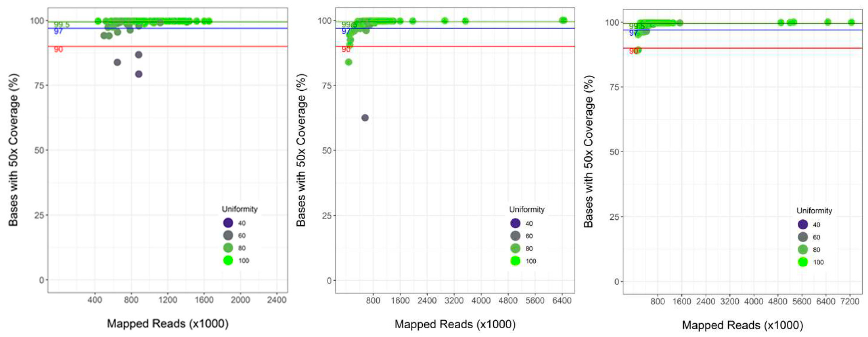Click the green '99.5' threshold label in left chart

click(x=62, y=25)
